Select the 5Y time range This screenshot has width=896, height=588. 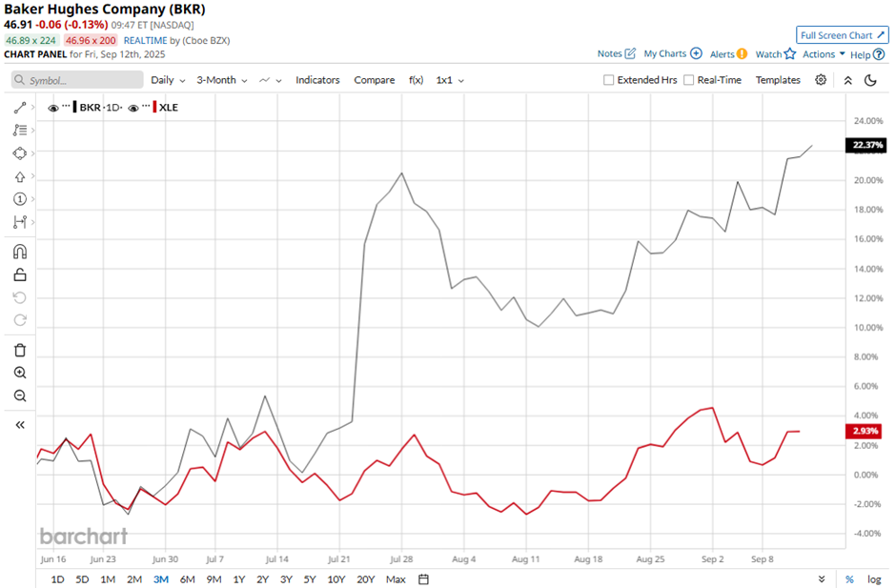pyautogui.click(x=310, y=579)
